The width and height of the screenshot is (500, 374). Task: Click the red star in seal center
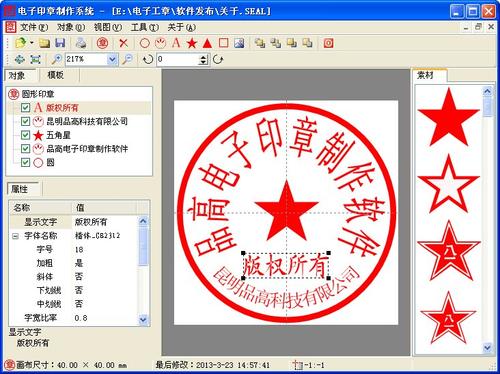tap(287, 211)
